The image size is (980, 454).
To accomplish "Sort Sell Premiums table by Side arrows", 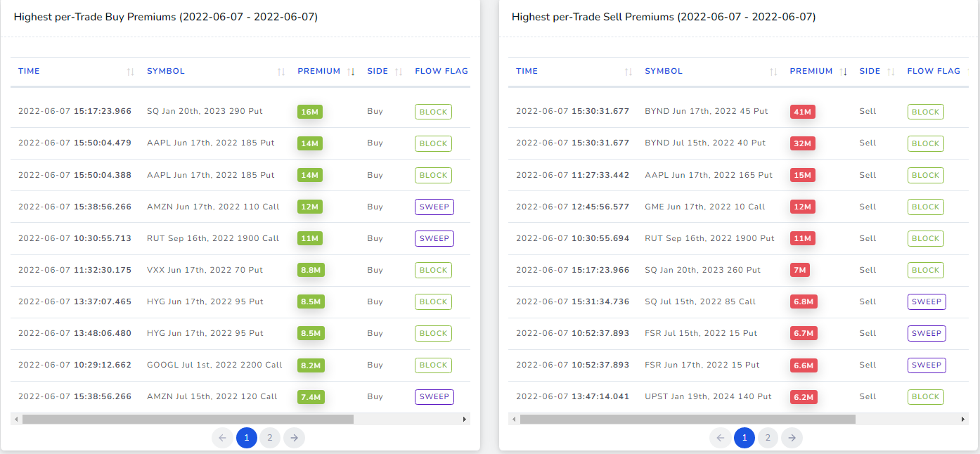I will pos(891,72).
